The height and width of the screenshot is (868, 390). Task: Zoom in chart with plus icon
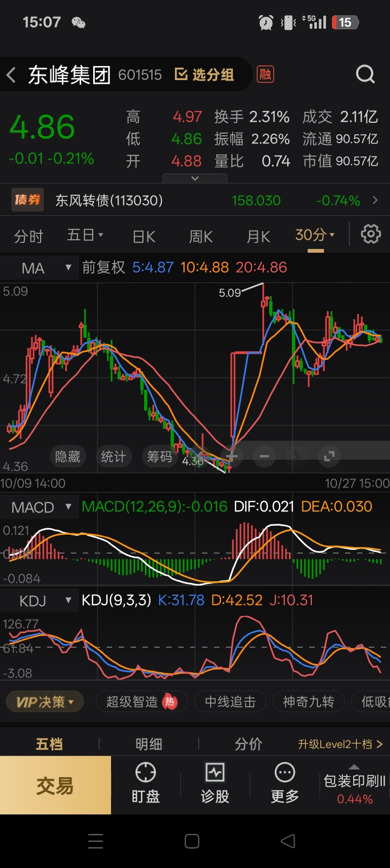coord(232,457)
